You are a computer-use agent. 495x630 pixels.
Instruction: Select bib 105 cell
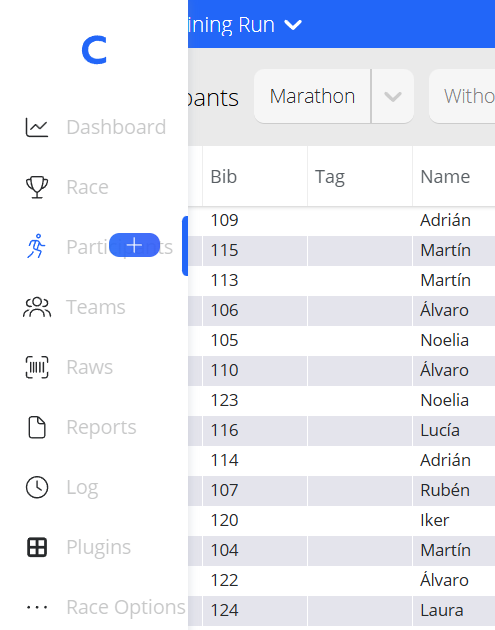point(255,341)
